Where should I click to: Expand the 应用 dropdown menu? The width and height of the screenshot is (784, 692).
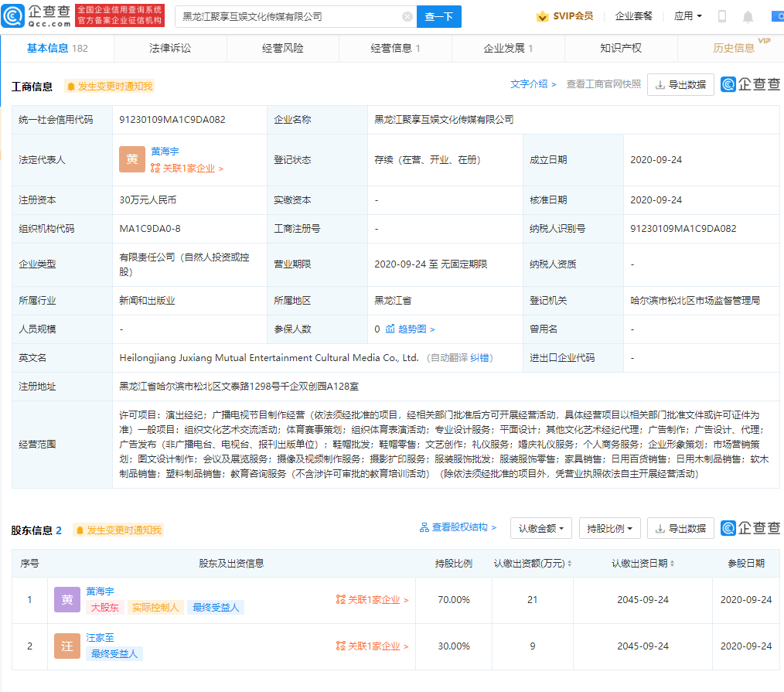click(688, 16)
